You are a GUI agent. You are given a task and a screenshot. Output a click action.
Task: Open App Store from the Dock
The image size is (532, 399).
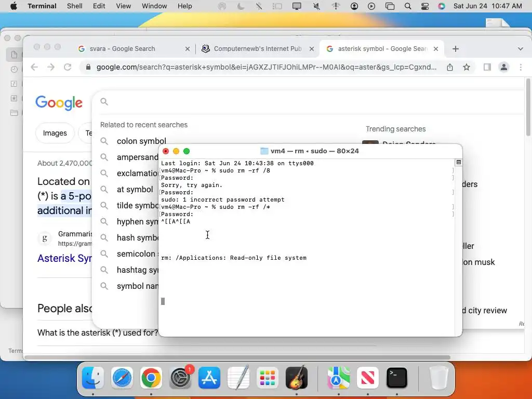[x=209, y=377]
